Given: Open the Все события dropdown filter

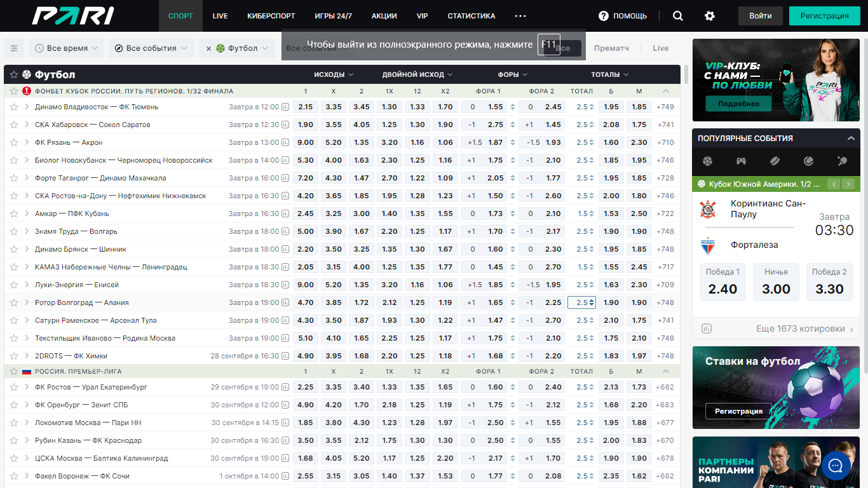Looking at the screenshot, I should (151, 48).
